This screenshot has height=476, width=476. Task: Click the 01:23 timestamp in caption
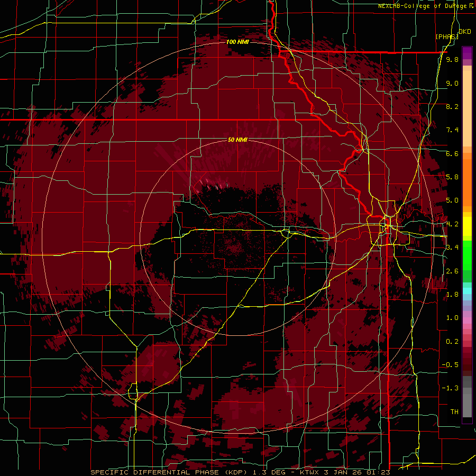pyautogui.click(x=378, y=472)
